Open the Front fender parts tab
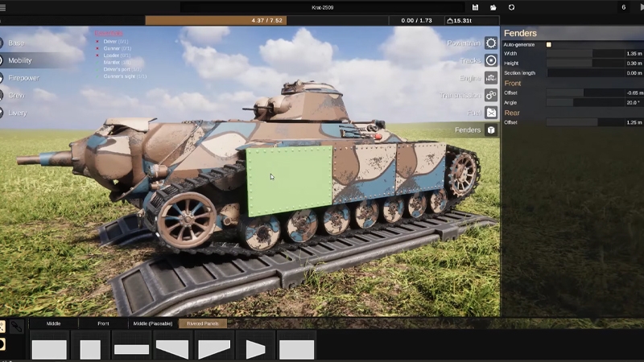Viewport: 644px width, 362px height. coord(103,323)
